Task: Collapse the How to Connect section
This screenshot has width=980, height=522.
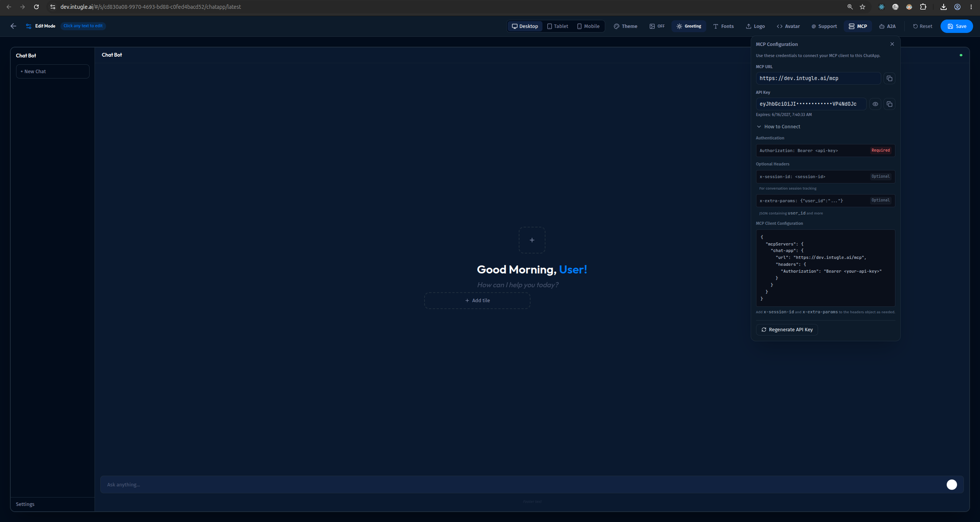Action: (778, 126)
